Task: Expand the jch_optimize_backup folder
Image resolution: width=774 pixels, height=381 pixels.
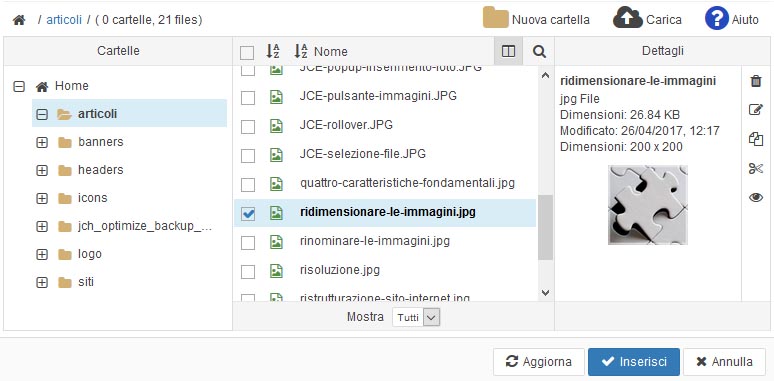Action: coord(42,227)
